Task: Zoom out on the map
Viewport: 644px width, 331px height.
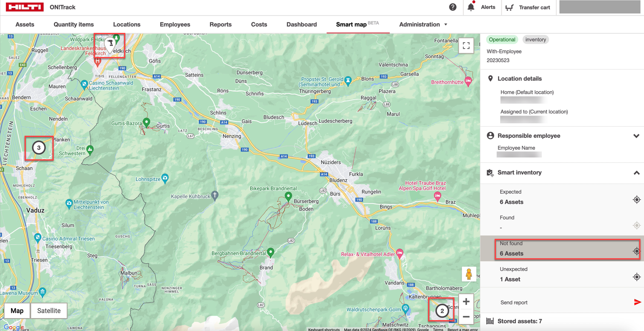Action: [x=466, y=317]
